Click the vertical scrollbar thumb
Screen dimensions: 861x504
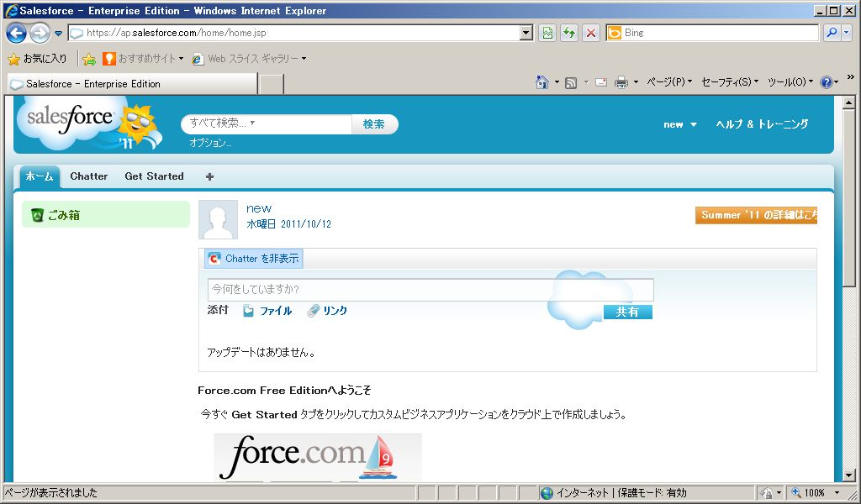pyautogui.click(x=849, y=197)
